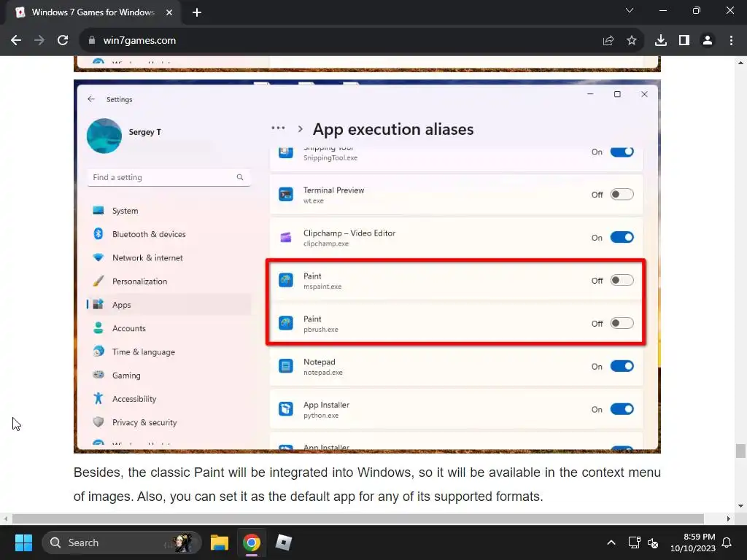Select Apps in Settings sidebar
Image resolution: width=747 pixels, height=560 pixels.
pyautogui.click(x=169, y=305)
